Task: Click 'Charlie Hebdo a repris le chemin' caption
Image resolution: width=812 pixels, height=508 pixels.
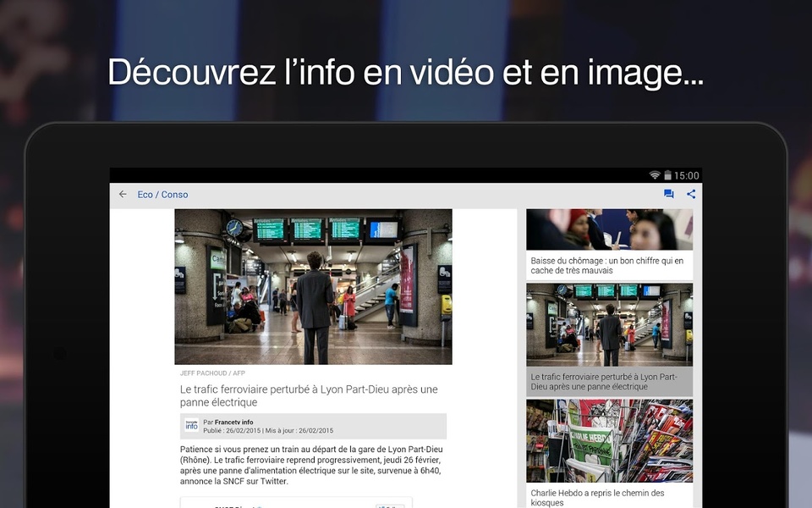Action: 597,498
